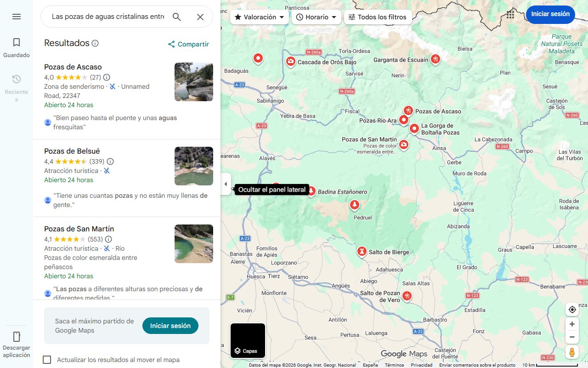Open the Capas layers panel
This screenshot has width=588, height=368.
[x=248, y=341]
